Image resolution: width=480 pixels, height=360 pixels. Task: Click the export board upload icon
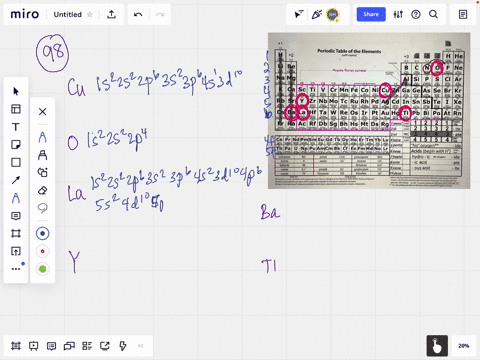click(x=111, y=14)
